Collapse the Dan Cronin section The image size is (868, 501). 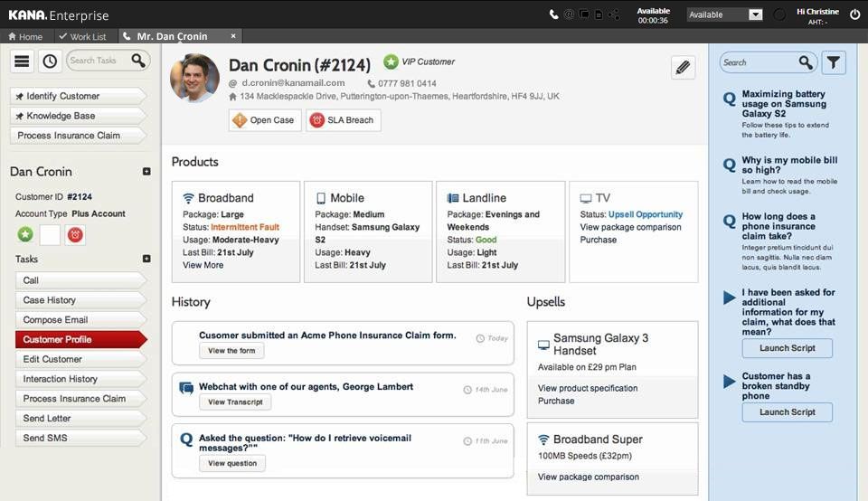coord(146,172)
